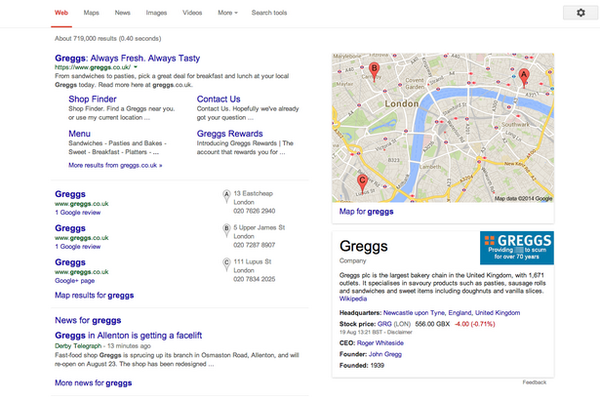
Task: Click 'Map for greggs' link
Action: [x=366, y=212]
